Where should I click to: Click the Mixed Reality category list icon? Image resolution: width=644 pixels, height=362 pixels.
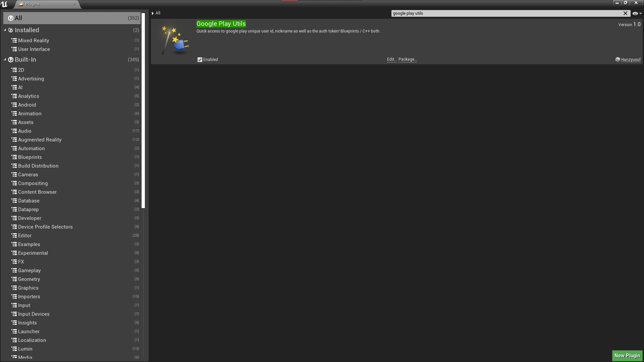(14, 41)
